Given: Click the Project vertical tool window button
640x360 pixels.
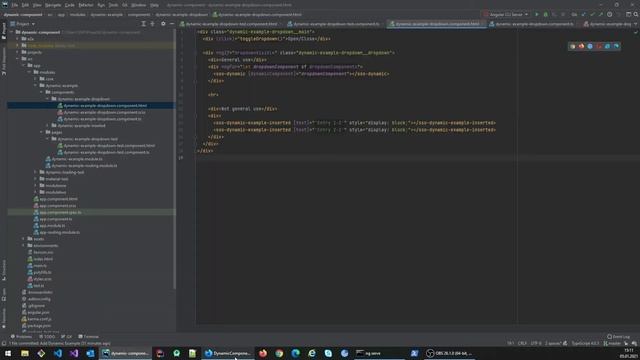Looking at the screenshot, I should click(x=4, y=31).
